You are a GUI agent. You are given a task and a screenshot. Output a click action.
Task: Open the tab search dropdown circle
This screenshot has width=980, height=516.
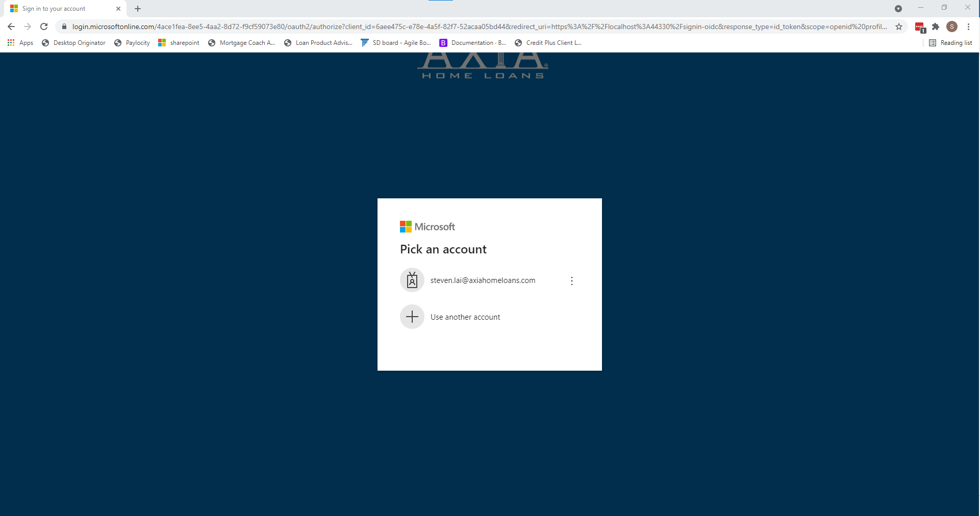(898, 9)
